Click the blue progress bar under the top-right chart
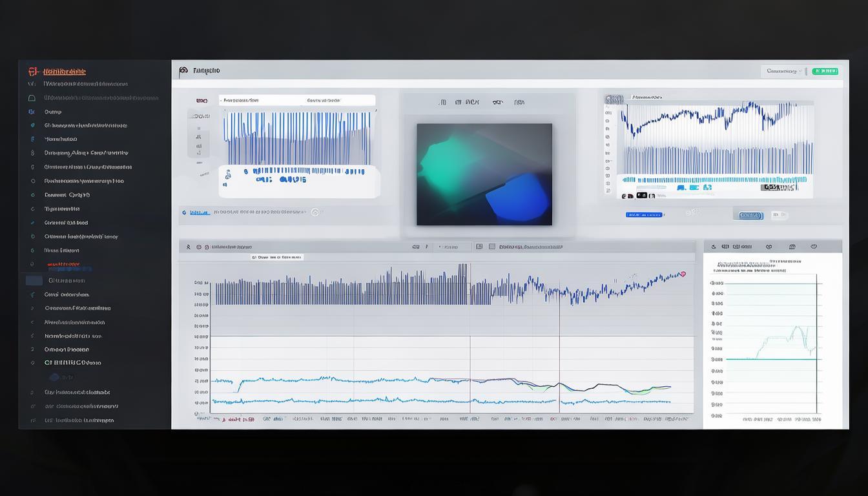Screen dimensions: 868x496 point(644,214)
